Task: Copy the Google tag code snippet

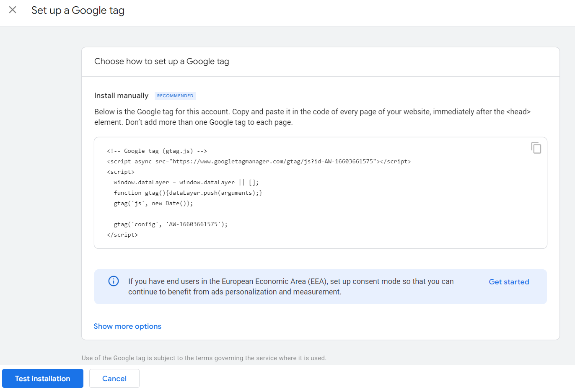Action: (536, 148)
